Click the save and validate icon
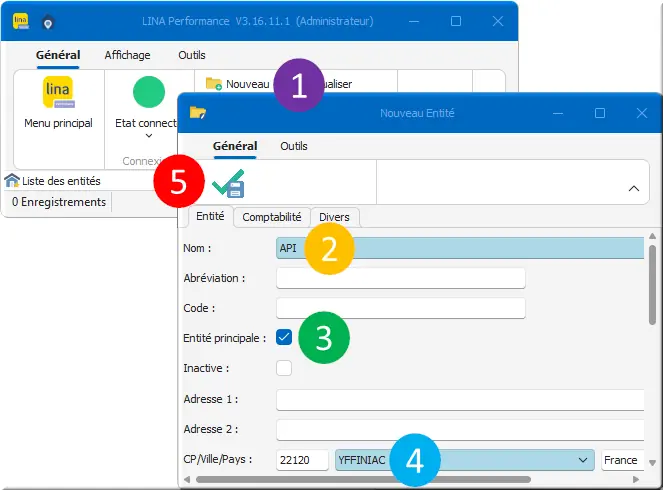This screenshot has height=490, width=663. (228, 183)
